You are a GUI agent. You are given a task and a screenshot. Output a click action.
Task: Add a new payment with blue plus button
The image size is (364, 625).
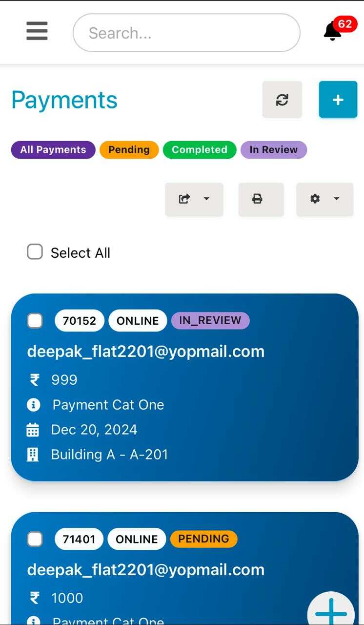pyautogui.click(x=338, y=100)
